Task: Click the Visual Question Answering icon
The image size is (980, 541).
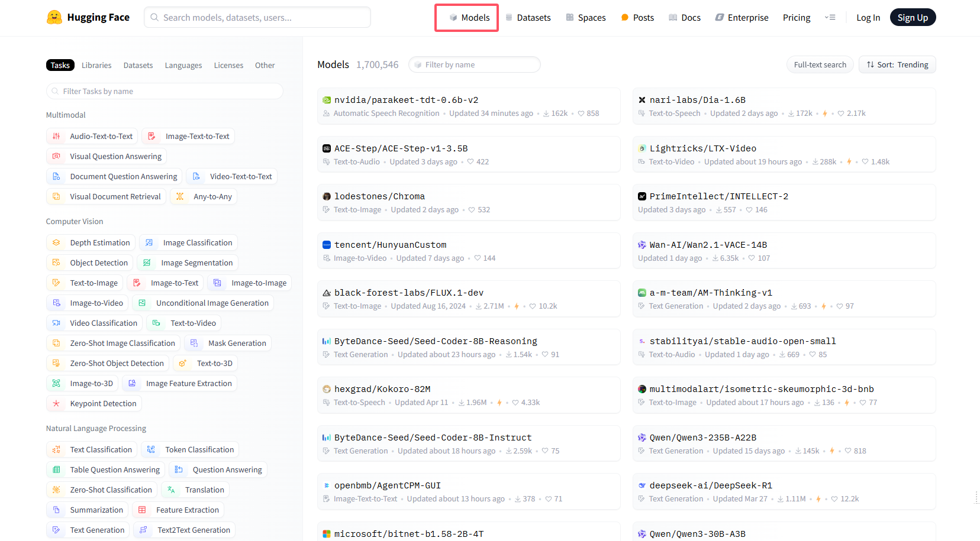Action: pos(56,156)
